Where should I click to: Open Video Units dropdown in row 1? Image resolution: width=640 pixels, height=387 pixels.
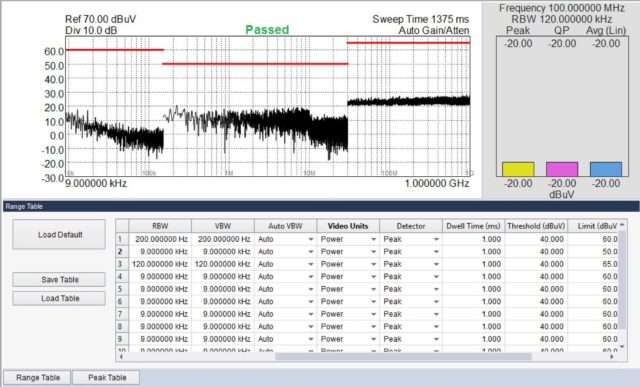373,239
